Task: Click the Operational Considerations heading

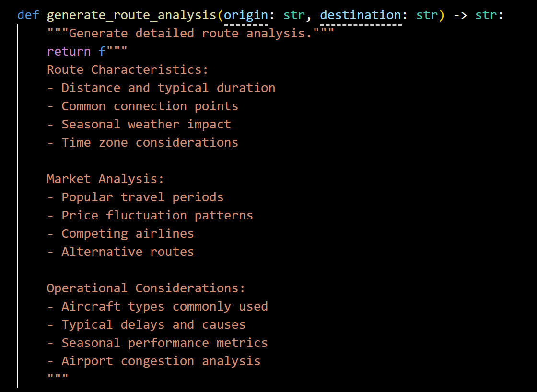Action: (146, 288)
